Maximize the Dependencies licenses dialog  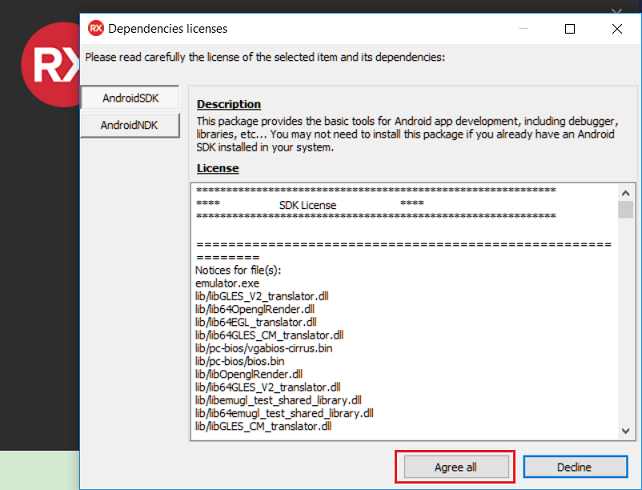(x=570, y=29)
